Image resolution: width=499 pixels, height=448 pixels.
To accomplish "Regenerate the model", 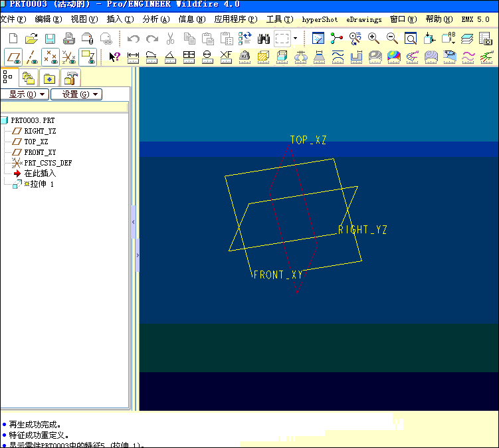I will (245, 39).
